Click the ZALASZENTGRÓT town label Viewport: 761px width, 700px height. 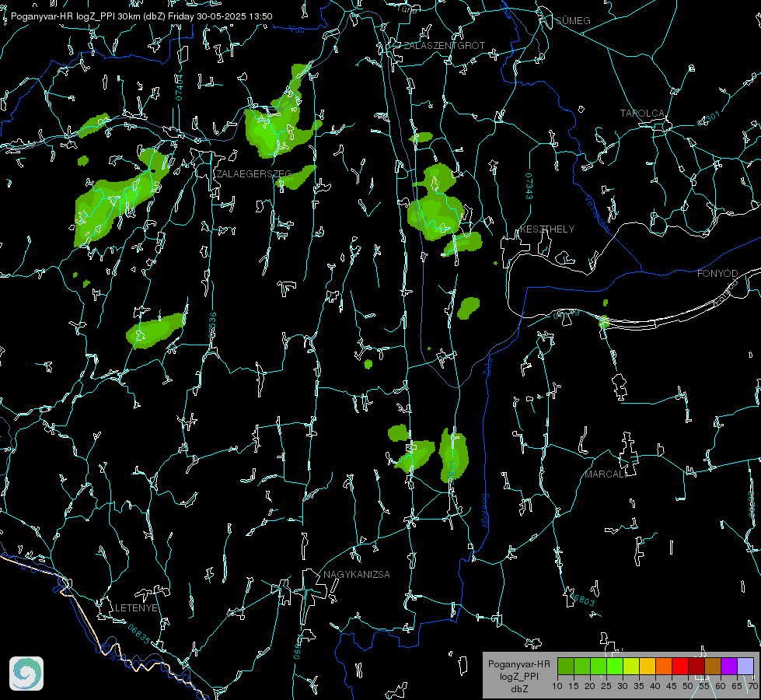tap(445, 46)
